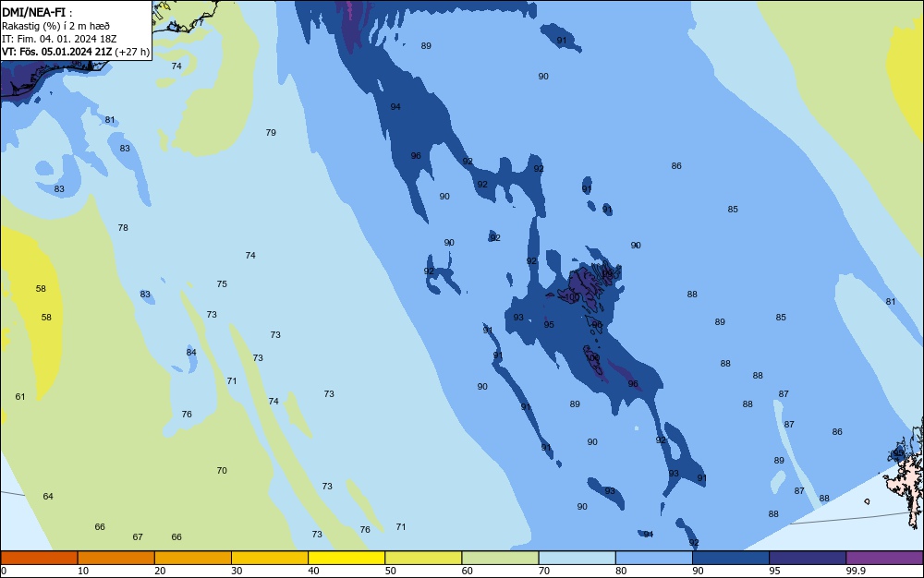924x578 pixels.
Task: Click the map humidity value 67
Action: point(138,536)
